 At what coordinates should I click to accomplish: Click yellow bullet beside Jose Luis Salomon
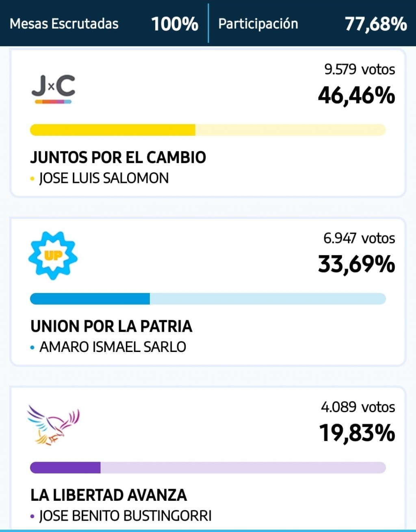point(32,179)
